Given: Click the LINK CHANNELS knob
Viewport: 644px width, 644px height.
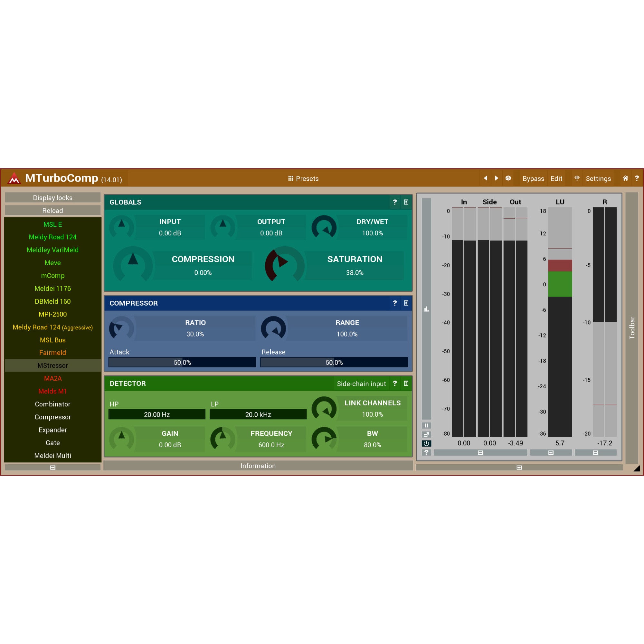Looking at the screenshot, I should (324, 409).
